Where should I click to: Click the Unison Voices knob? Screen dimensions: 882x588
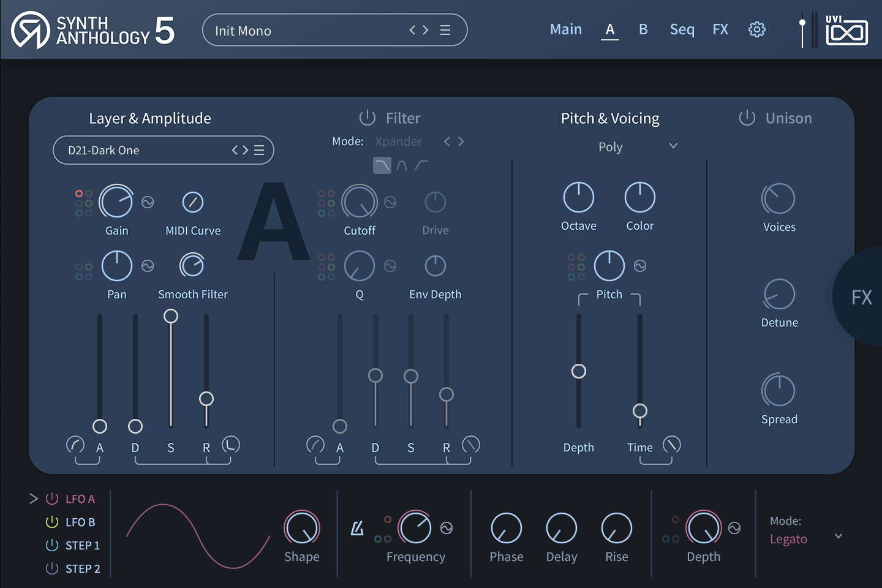pos(778,198)
